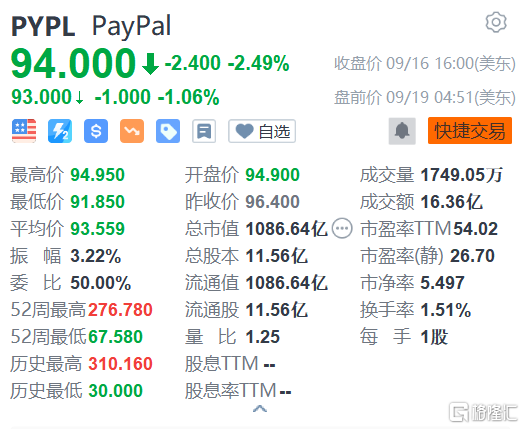
Task: Open the settings gear icon
Action: 496,22
